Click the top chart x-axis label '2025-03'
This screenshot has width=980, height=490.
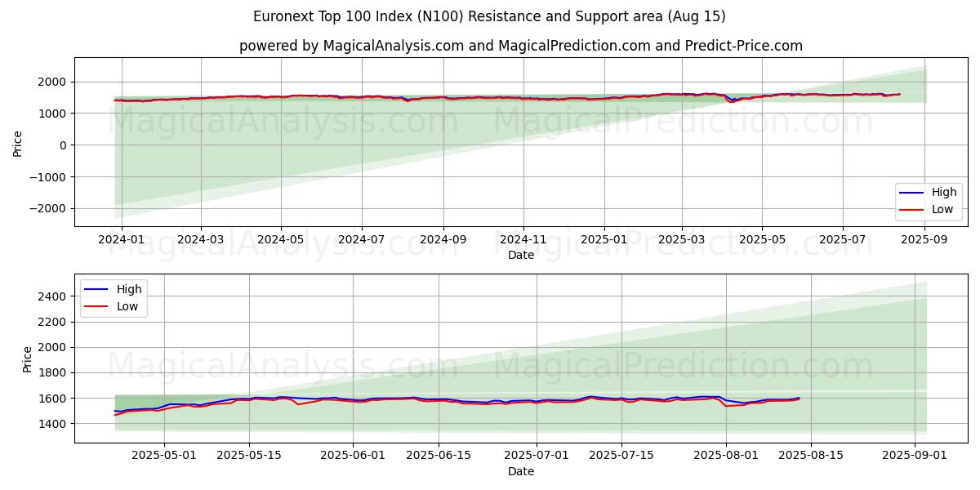click(x=682, y=240)
